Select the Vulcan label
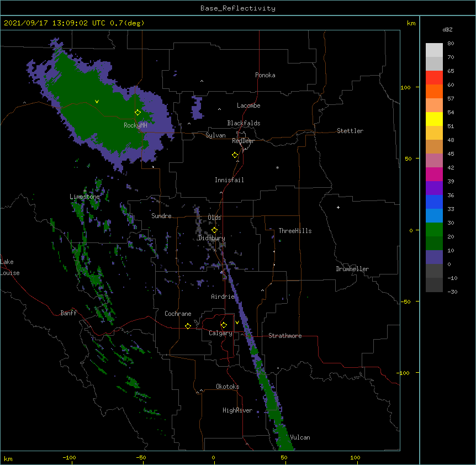The width and height of the screenshot is (476, 465). coord(300,437)
